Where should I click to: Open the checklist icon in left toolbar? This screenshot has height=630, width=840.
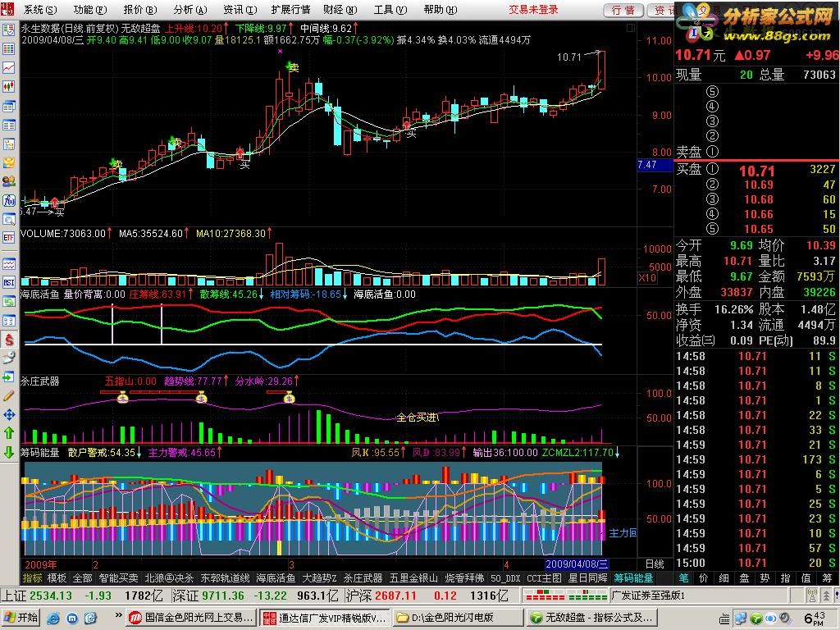8,30
